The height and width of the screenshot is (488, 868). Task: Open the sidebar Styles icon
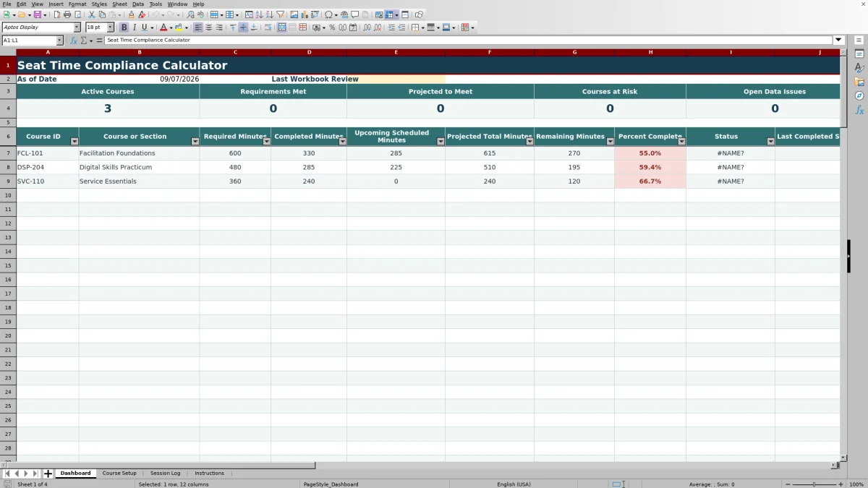click(x=859, y=67)
